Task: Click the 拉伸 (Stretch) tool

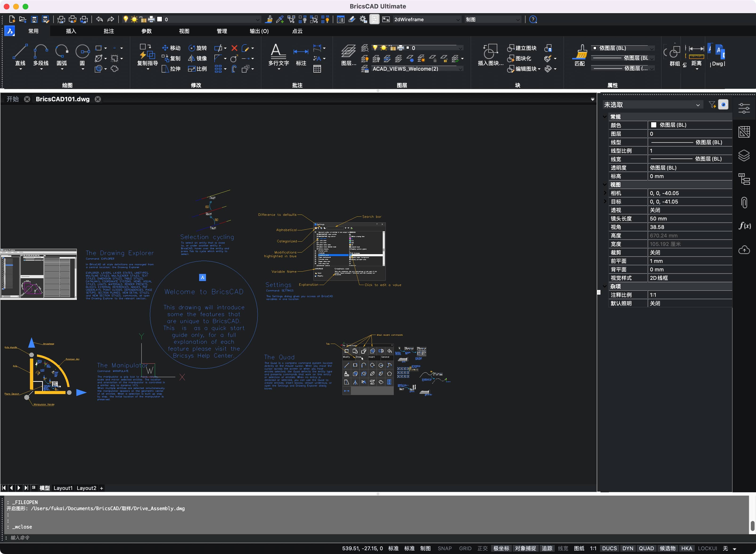Action: click(x=171, y=69)
